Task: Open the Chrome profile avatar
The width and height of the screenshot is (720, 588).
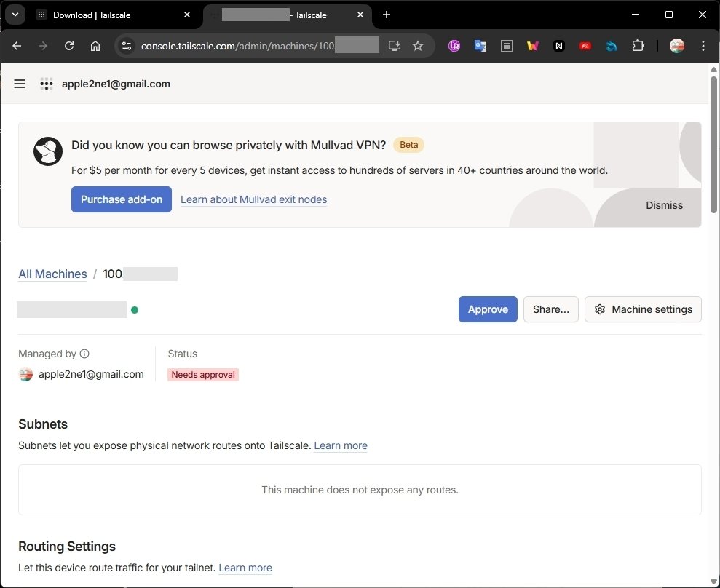Action: click(x=677, y=46)
